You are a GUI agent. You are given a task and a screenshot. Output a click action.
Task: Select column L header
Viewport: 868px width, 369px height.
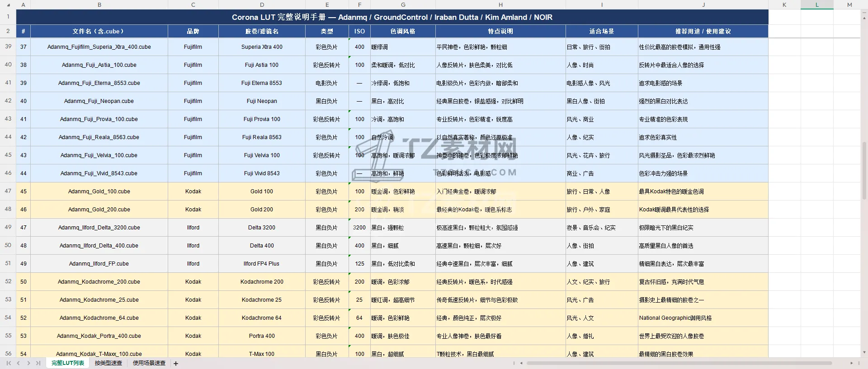click(x=817, y=5)
